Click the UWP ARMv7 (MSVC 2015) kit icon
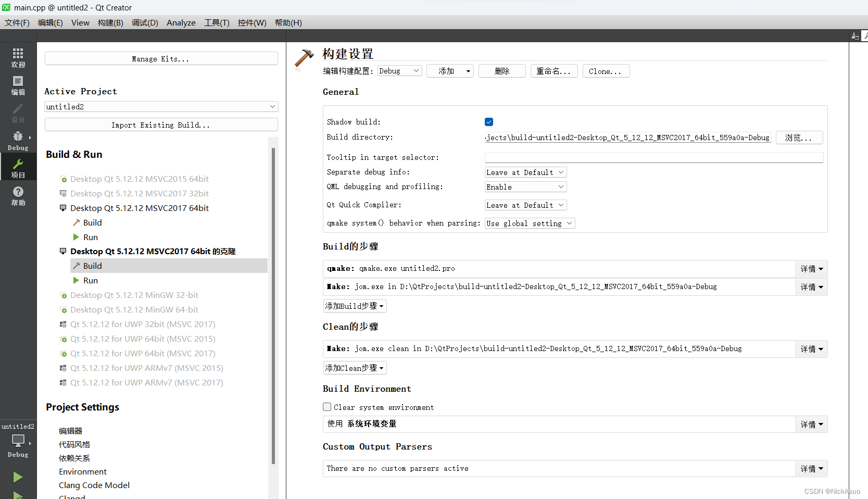868x499 pixels. 64,368
